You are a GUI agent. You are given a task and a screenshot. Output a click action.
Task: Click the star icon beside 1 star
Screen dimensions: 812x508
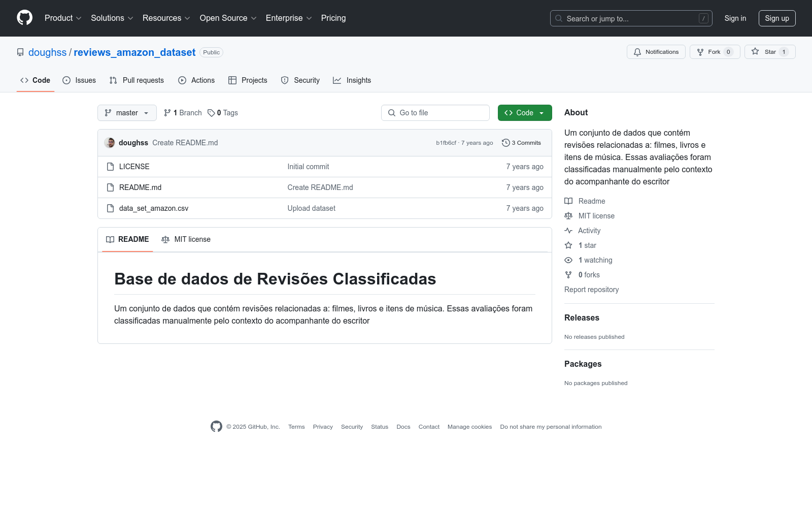pyautogui.click(x=568, y=245)
